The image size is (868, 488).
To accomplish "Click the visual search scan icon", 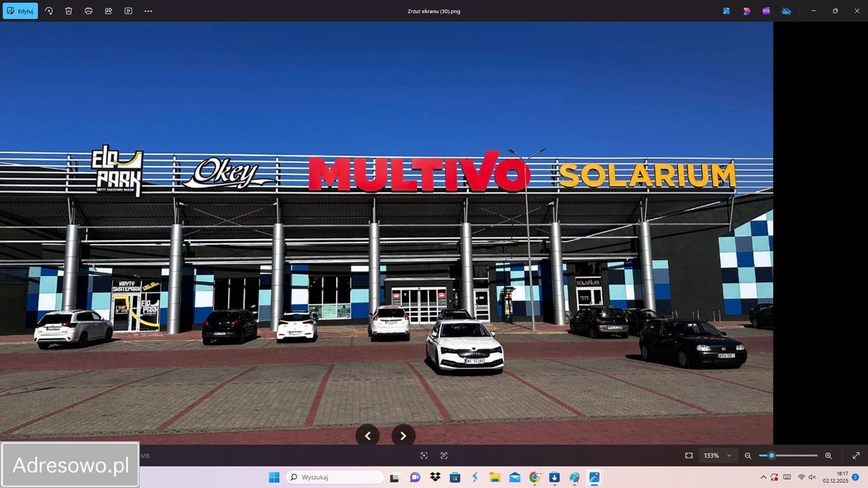I will (x=424, y=455).
